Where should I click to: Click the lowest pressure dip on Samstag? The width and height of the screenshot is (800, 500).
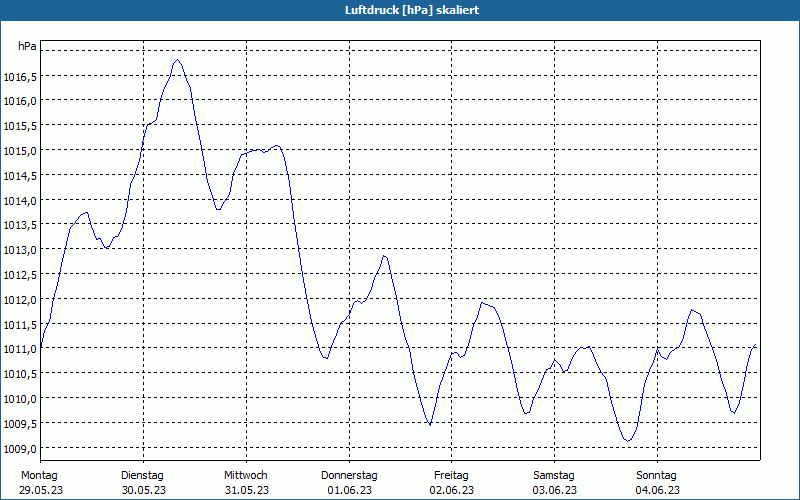(x=628, y=441)
